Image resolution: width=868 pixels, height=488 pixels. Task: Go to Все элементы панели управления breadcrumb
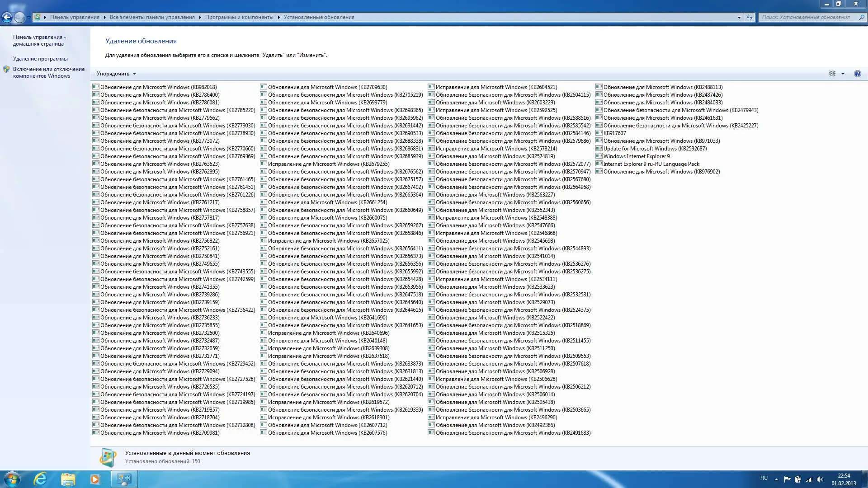tap(152, 17)
